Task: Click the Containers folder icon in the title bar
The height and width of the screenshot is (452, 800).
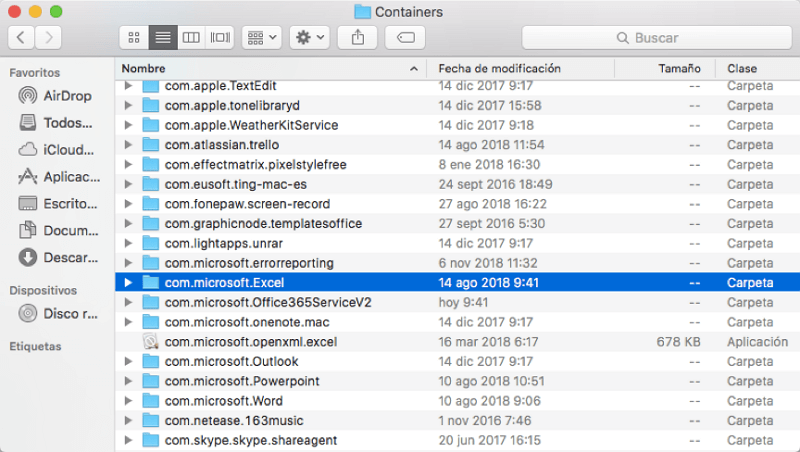Action: point(362,12)
